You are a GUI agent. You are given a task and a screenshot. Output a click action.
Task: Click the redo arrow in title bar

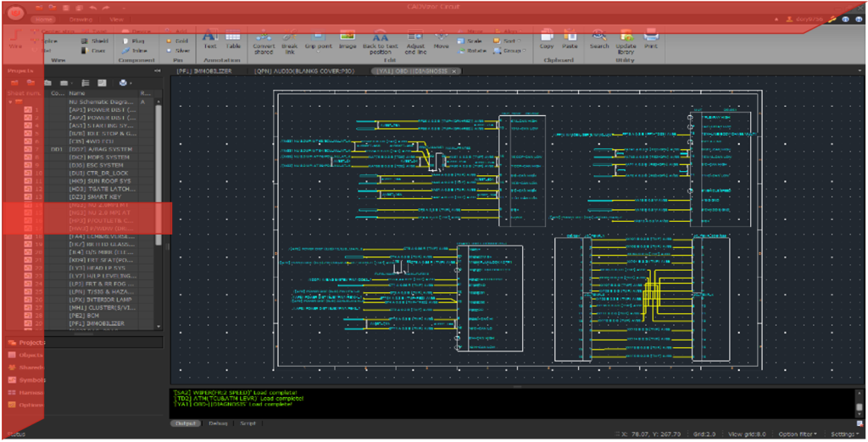(106, 8)
